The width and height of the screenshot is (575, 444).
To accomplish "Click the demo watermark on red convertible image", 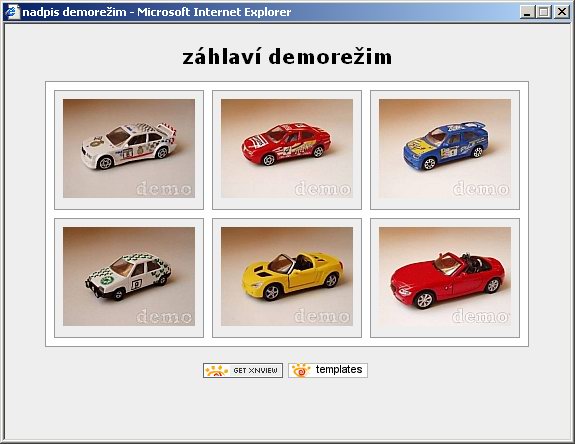I will (480, 316).
